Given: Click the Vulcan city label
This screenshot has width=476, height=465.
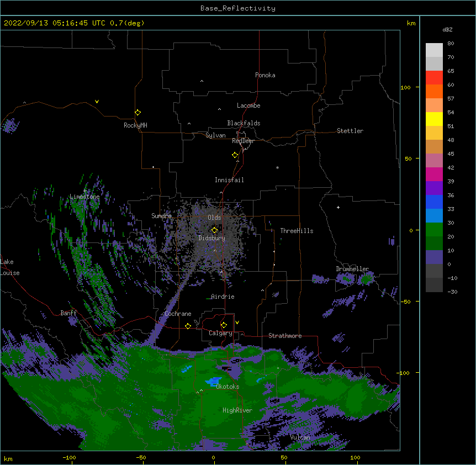Looking at the screenshot, I should point(300,437).
